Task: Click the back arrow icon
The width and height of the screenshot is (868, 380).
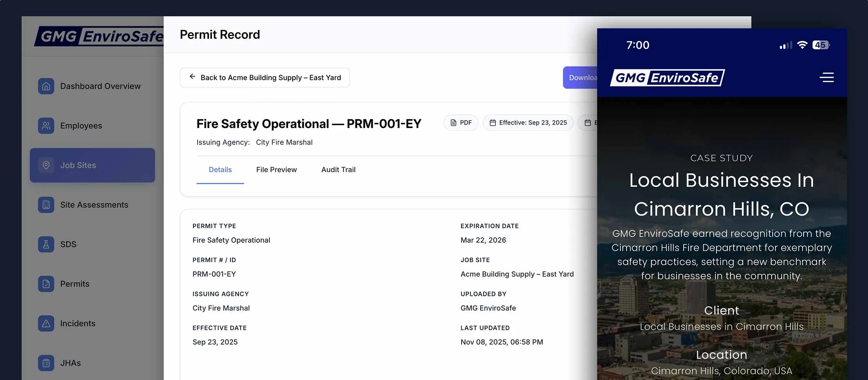Action: [x=192, y=77]
